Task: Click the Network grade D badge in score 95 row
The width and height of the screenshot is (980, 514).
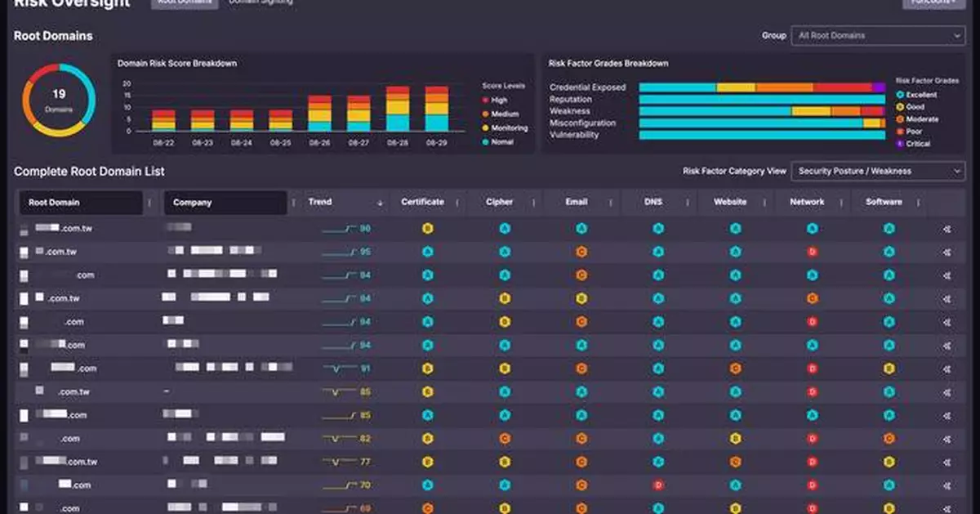Action: pyautogui.click(x=812, y=252)
